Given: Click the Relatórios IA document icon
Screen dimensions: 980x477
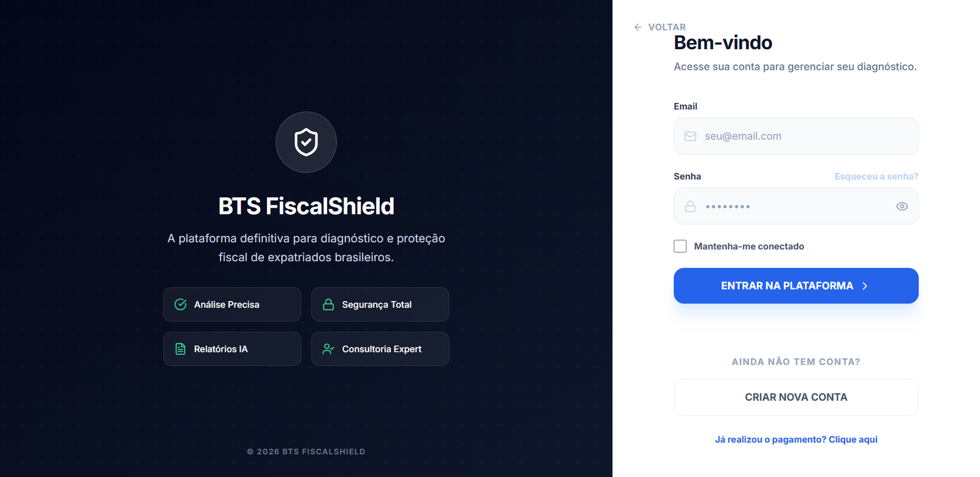Looking at the screenshot, I should pyautogui.click(x=181, y=349).
